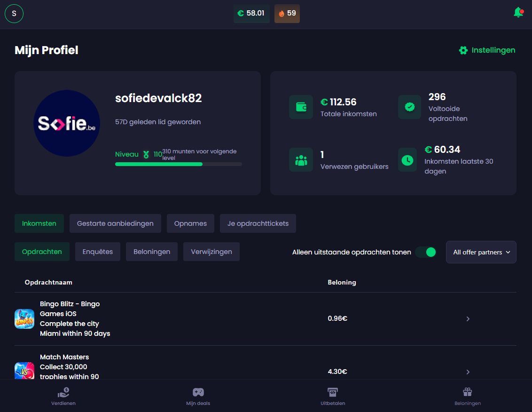The image size is (532, 412).
Task: Open Beloningen gift icon in bottom bar
Action: pos(467,396)
